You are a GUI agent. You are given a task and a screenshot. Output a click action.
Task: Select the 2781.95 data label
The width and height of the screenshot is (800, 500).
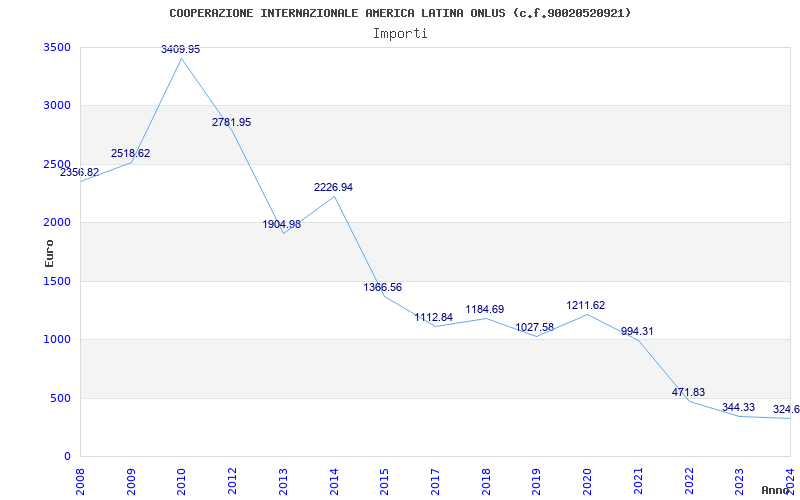[x=232, y=122]
